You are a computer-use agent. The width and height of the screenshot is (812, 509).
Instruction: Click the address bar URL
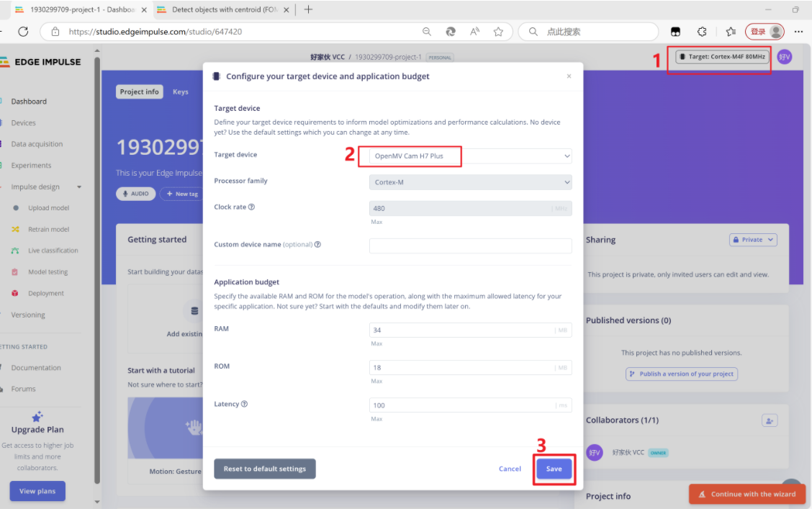click(155, 32)
